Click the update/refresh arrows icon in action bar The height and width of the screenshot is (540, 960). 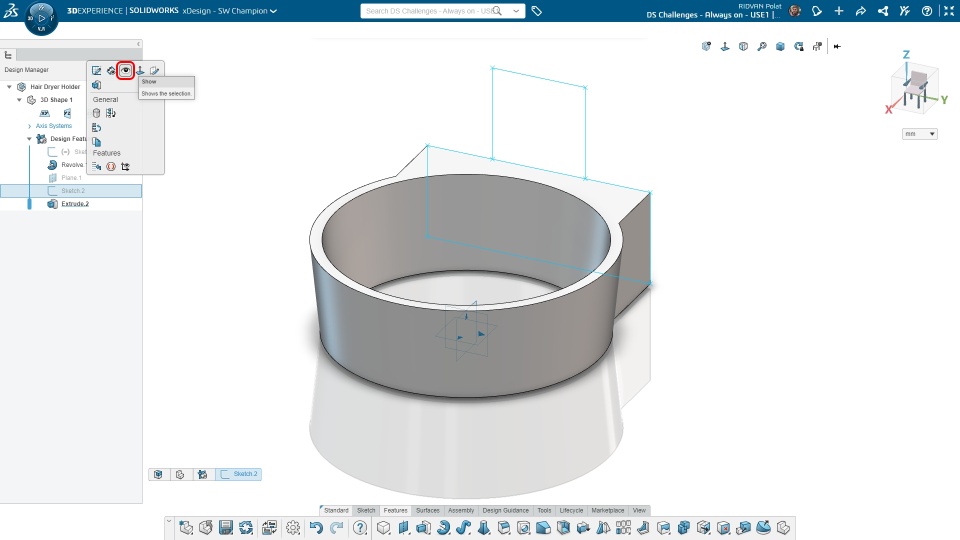246,528
